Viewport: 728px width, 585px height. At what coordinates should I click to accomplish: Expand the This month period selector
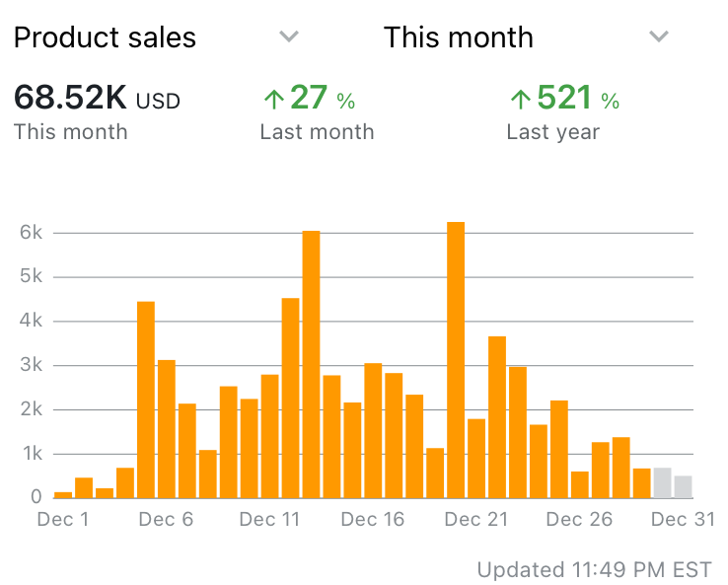(459, 37)
